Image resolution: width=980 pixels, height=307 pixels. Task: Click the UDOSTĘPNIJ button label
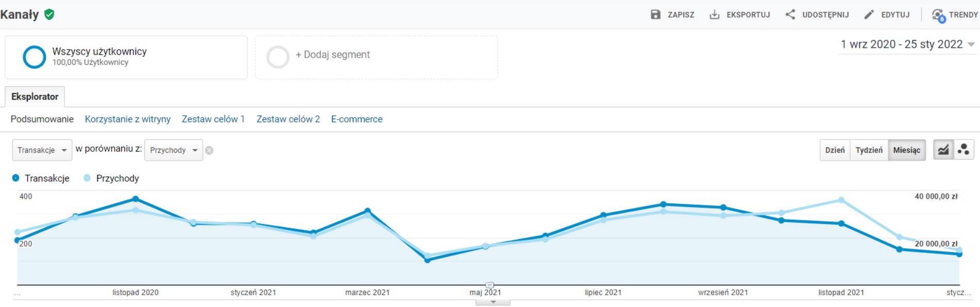pos(825,15)
